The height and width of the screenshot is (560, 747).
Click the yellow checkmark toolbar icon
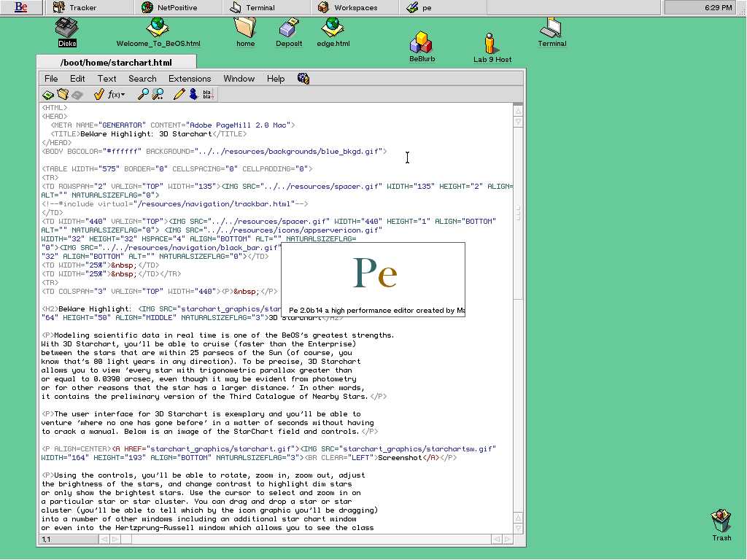click(x=98, y=94)
